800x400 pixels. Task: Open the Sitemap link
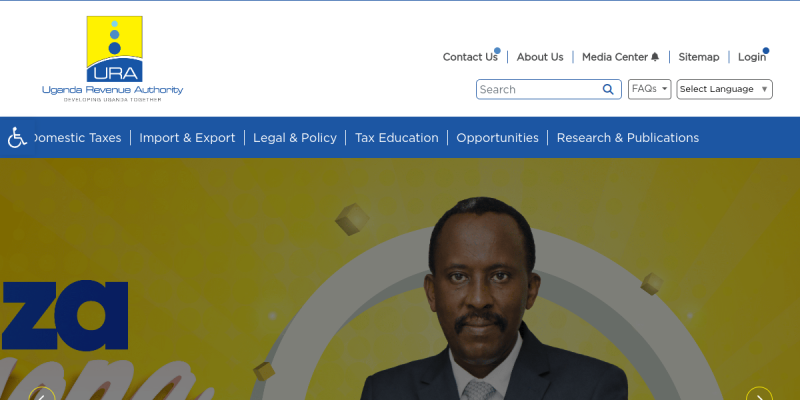tap(698, 57)
